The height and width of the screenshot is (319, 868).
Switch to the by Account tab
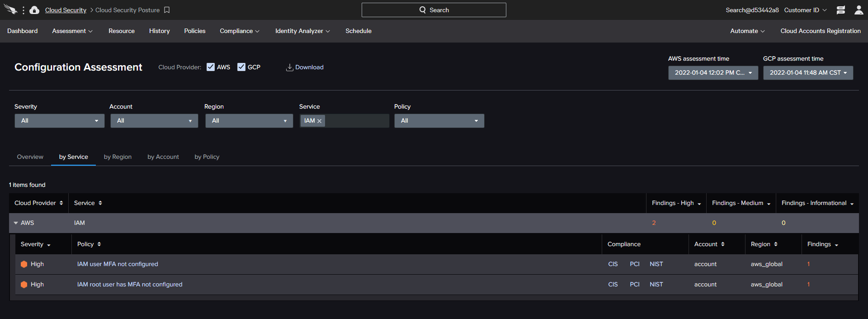[163, 157]
